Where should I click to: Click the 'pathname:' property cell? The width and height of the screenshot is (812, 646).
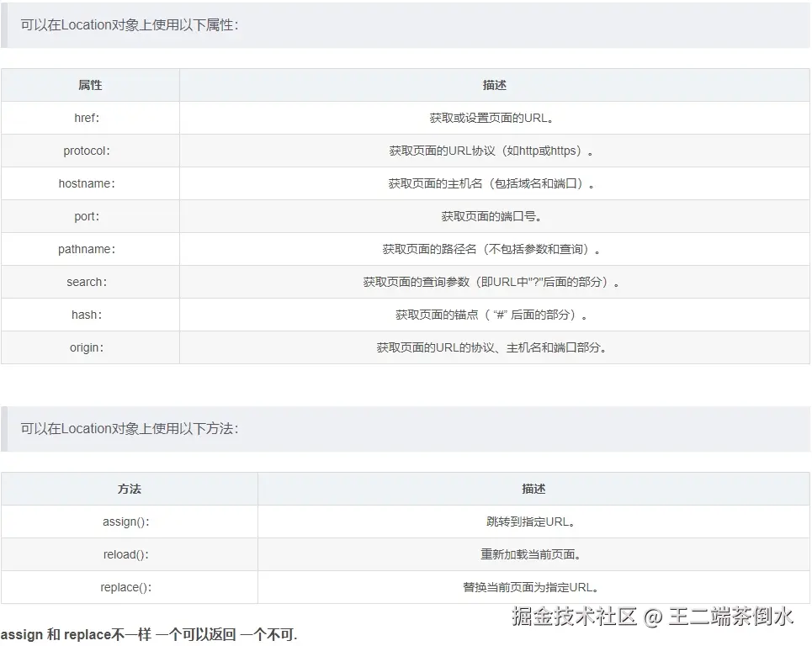90,249
